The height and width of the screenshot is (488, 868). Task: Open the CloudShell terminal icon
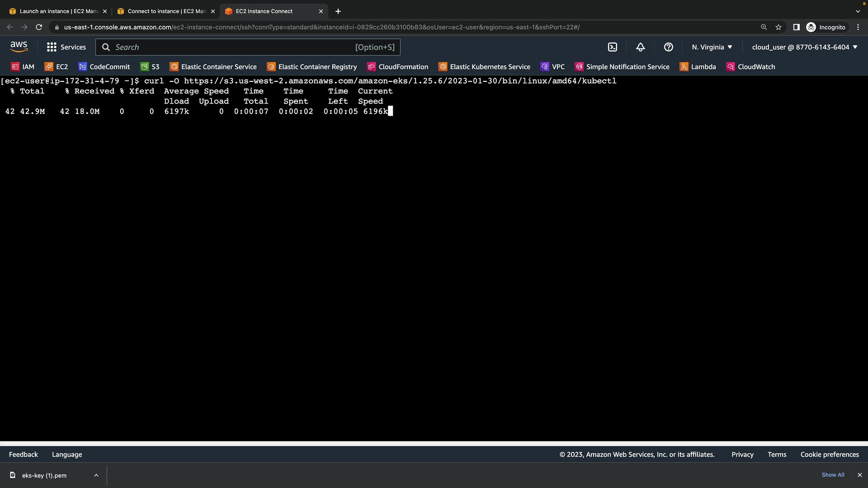(x=613, y=47)
